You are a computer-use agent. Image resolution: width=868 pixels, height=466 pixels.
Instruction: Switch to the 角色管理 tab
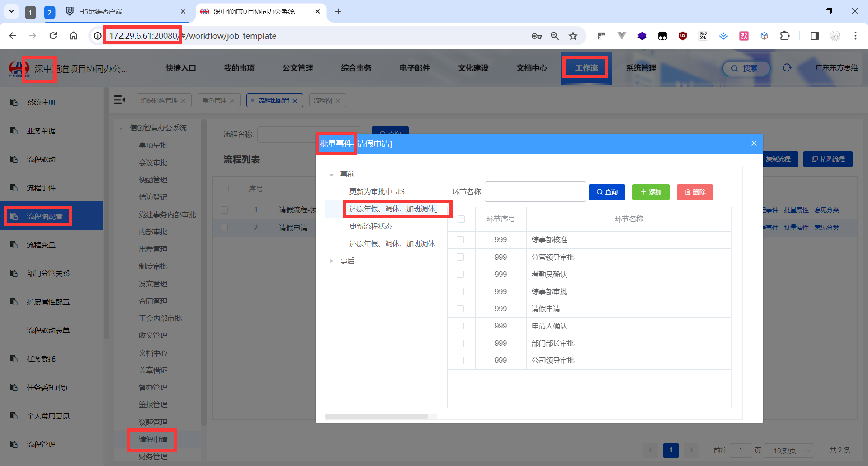click(214, 100)
